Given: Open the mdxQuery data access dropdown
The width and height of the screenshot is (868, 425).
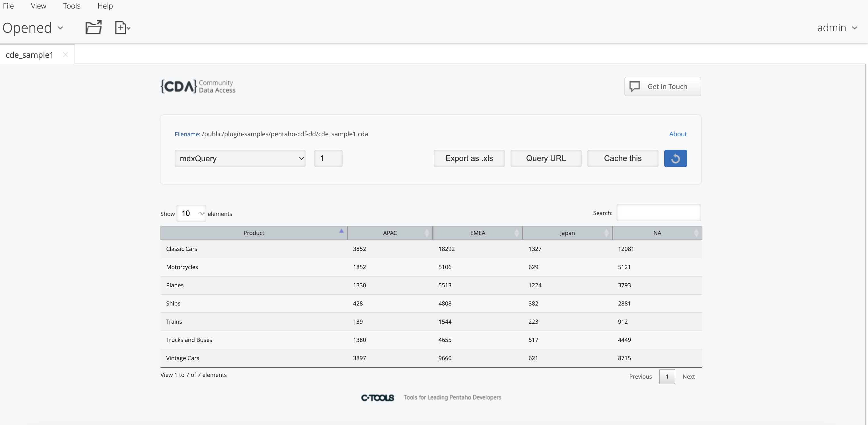Looking at the screenshot, I should [x=240, y=158].
